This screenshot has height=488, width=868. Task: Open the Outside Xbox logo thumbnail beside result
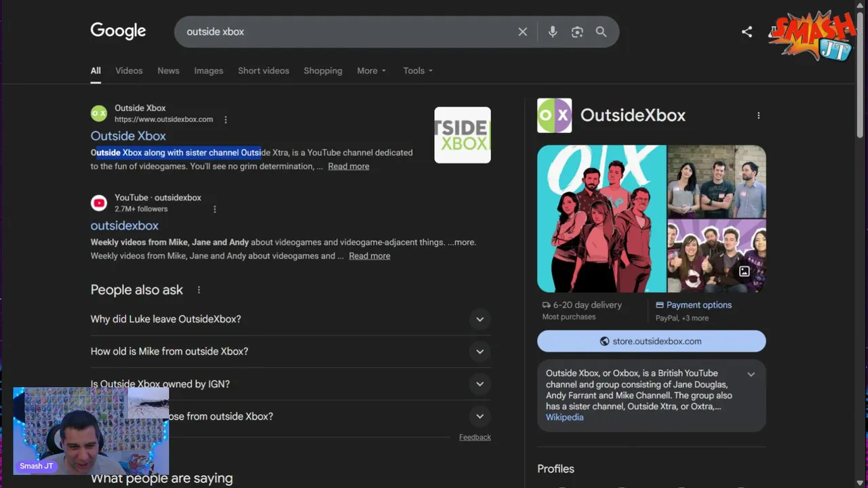pyautogui.click(x=462, y=135)
